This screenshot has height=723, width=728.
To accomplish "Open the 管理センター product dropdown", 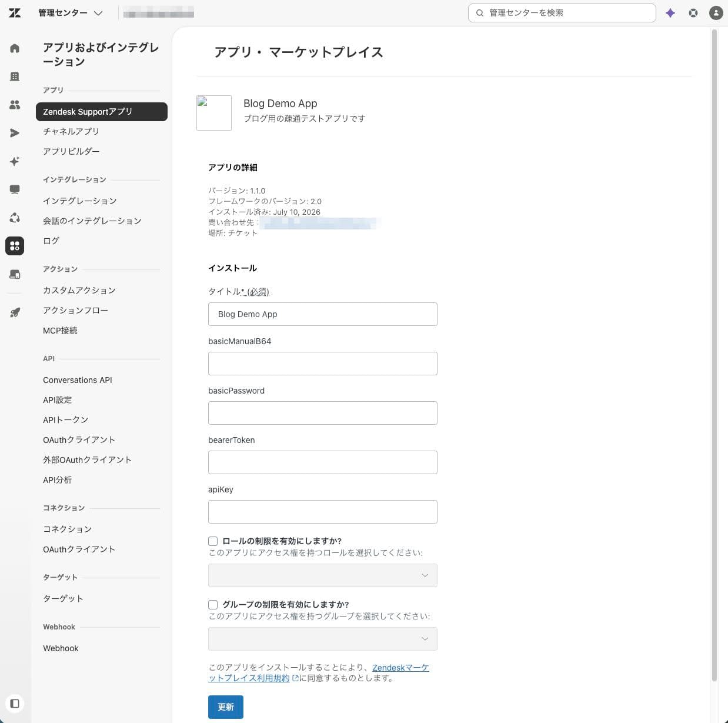I will (x=71, y=13).
